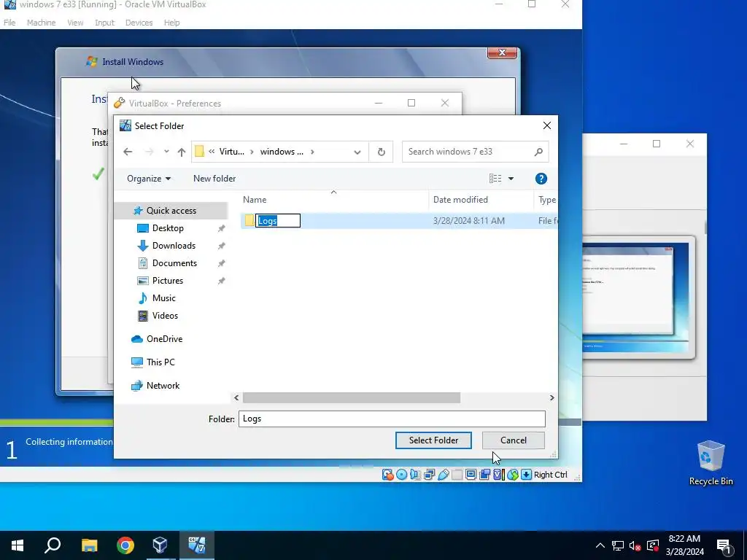Open the Devices menu

[139, 23]
